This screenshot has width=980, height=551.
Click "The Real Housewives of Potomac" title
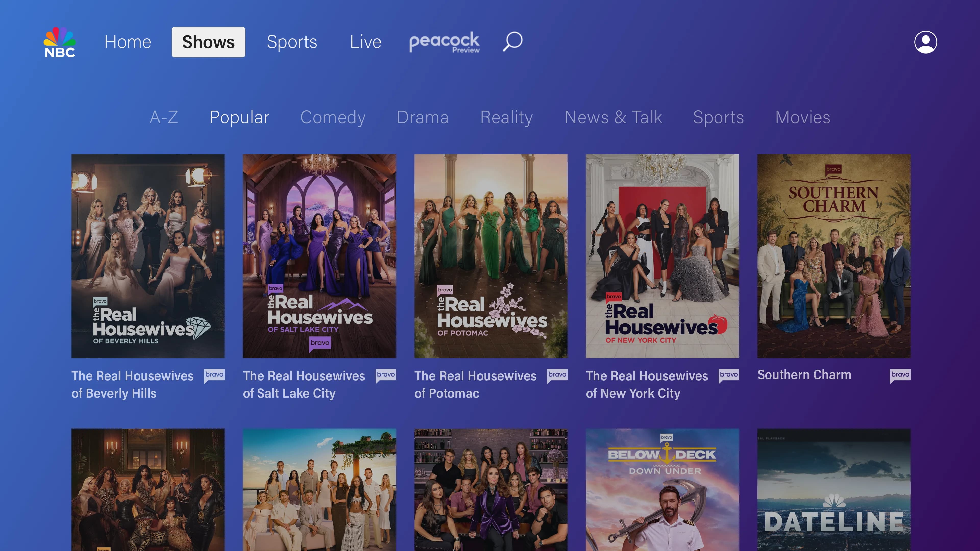point(475,384)
